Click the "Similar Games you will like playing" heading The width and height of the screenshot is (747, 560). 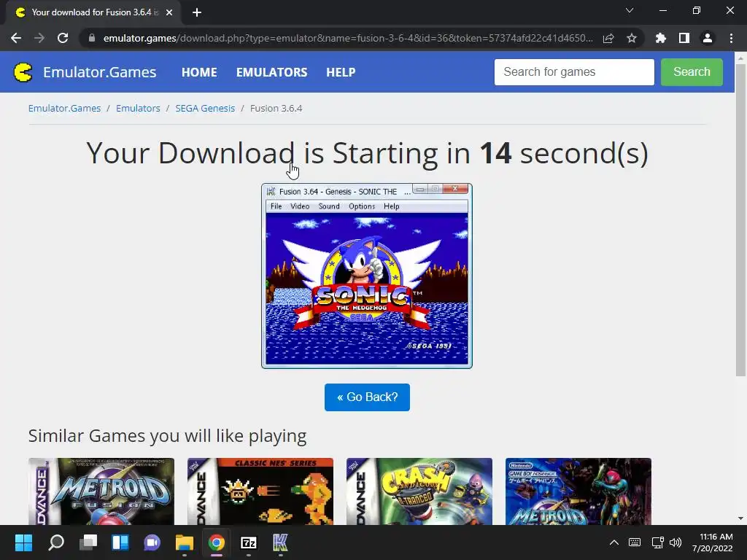coord(167,436)
